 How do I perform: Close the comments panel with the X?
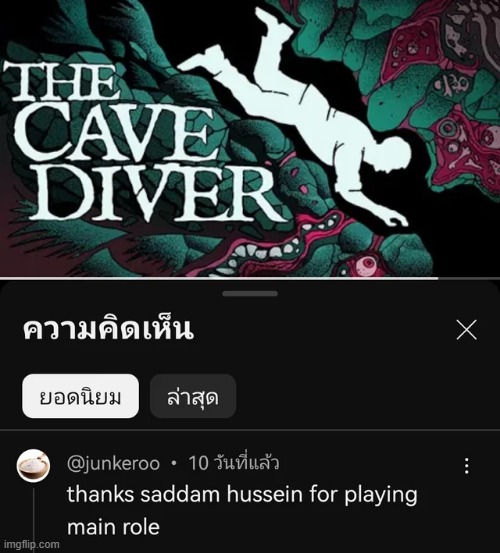(x=466, y=330)
